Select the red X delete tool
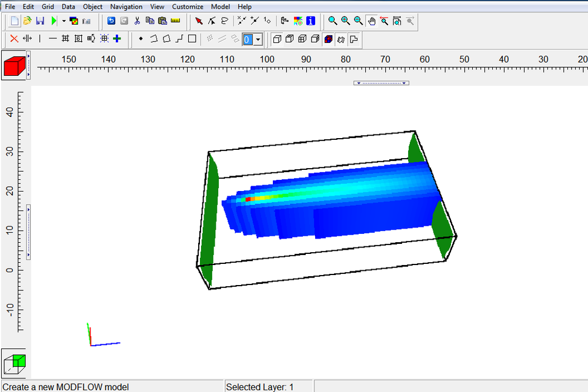The height and width of the screenshot is (392, 588). [13, 39]
